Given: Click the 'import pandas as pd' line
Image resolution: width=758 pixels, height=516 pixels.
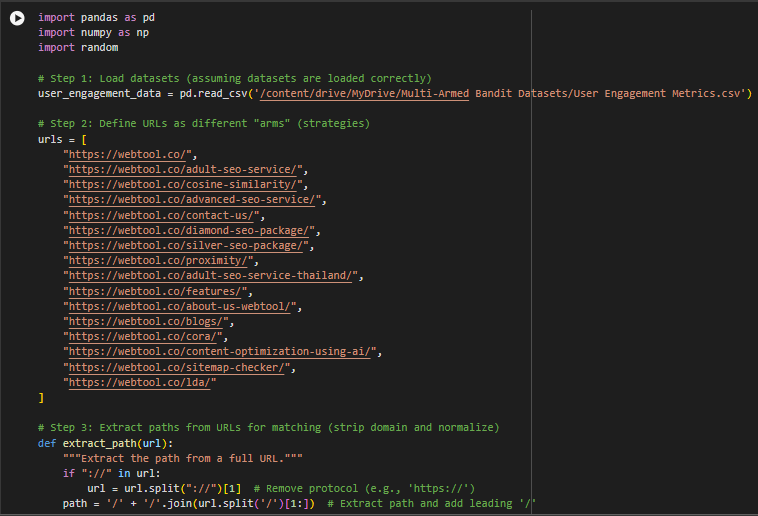Looking at the screenshot, I should [x=96, y=17].
